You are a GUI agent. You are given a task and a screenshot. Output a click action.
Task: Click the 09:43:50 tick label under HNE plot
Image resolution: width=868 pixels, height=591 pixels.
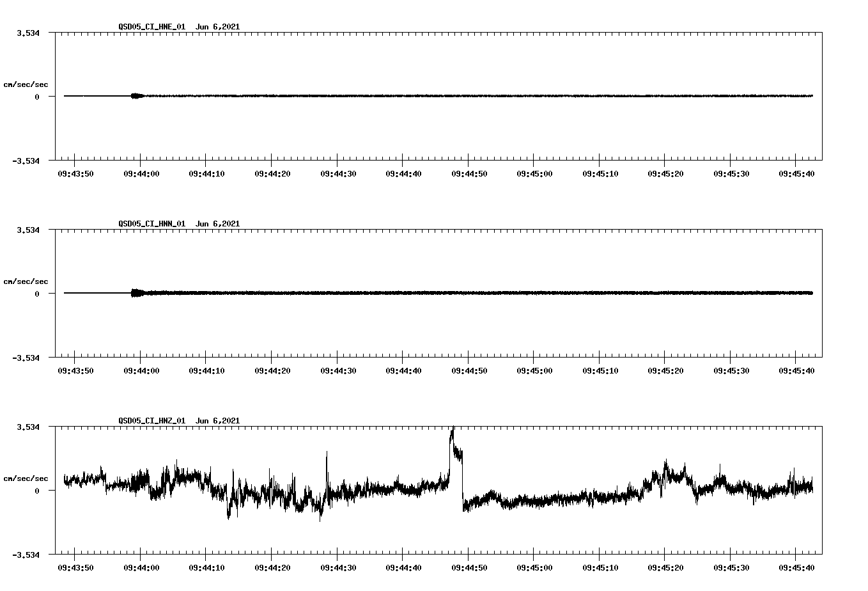[75, 173]
